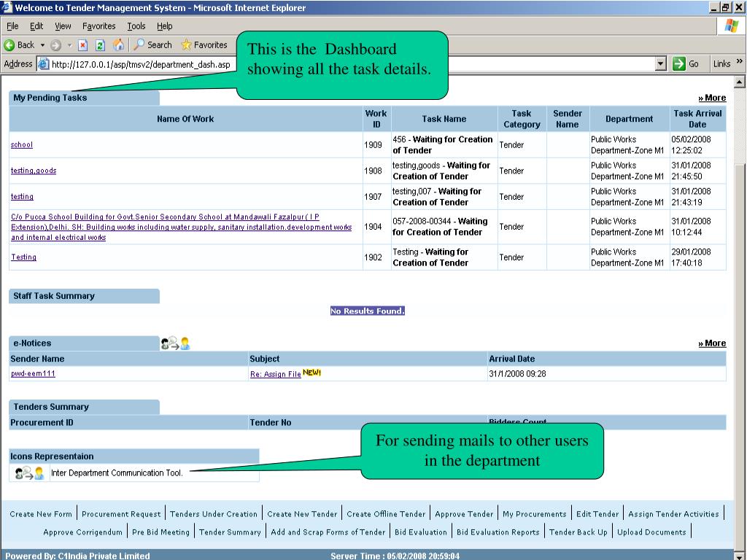This screenshot has width=747, height=560.
Task: Open the Favorites menu
Action: click(x=98, y=26)
